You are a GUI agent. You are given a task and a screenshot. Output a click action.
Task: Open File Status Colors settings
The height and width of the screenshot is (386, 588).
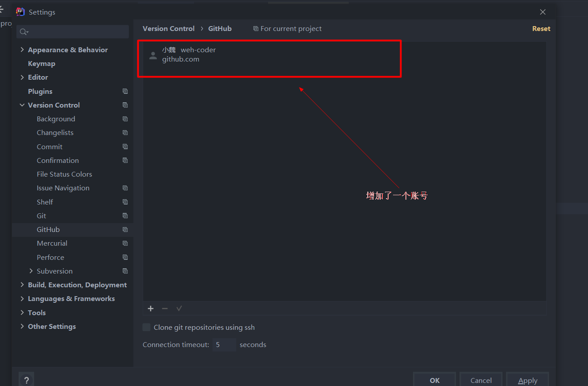point(64,174)
